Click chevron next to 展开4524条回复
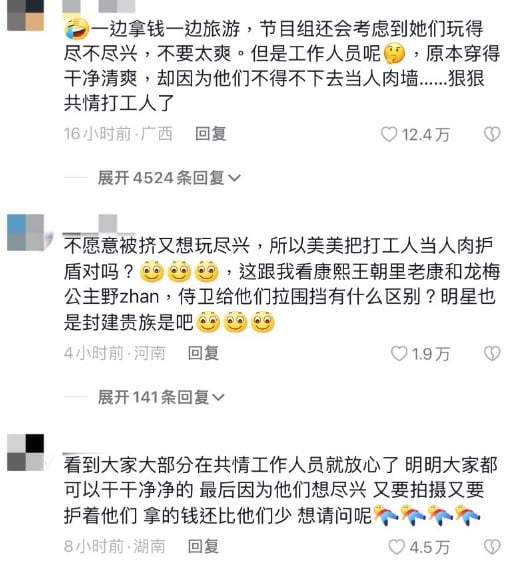Viewport: 524px width, 574px height. coord(234,178)
